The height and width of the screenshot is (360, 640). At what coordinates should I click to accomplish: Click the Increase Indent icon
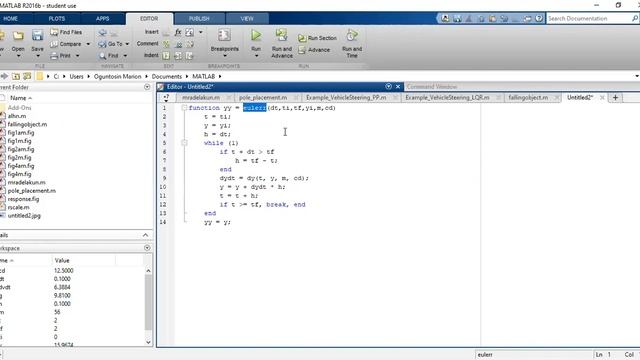point(178,56)
